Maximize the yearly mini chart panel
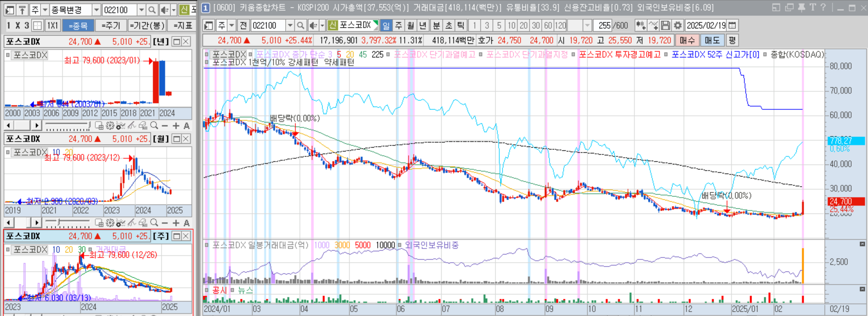868x316 pixels. pos(176,42)
